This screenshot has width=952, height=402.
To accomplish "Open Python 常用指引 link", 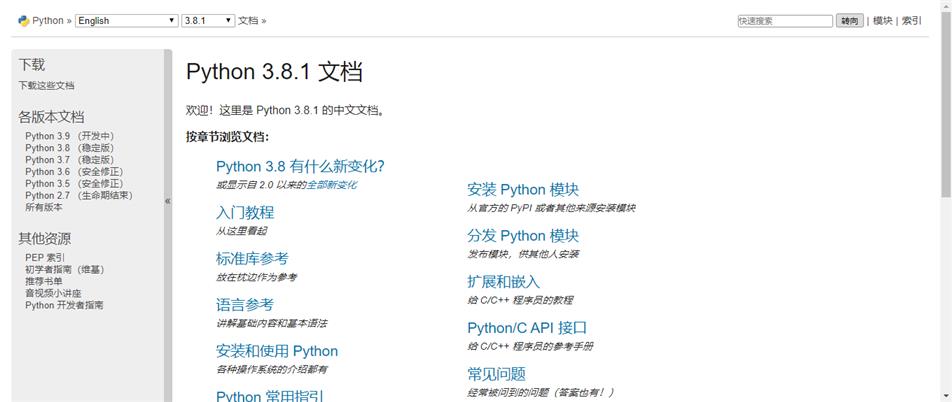I will pos(270,396).
